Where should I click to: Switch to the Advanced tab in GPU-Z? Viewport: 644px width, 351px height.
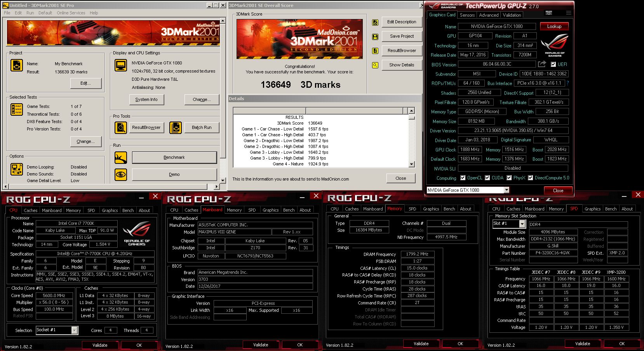click(x=489, y=15)
